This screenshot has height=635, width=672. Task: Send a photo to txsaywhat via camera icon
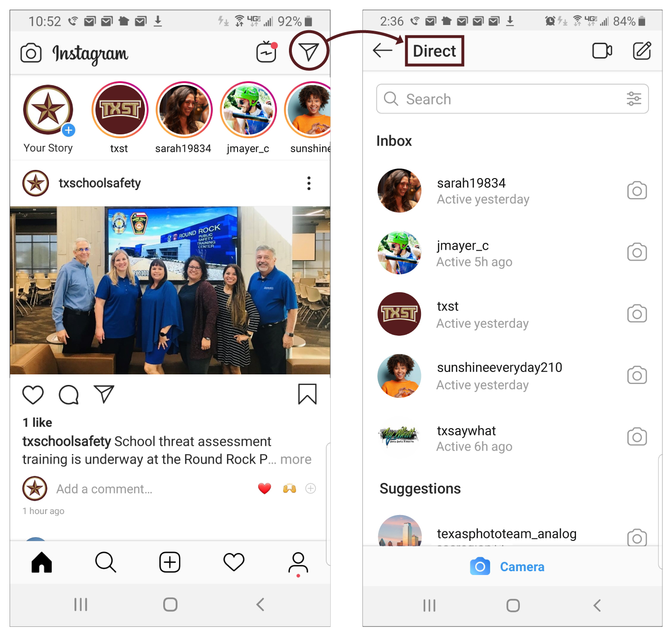(637, 436)
